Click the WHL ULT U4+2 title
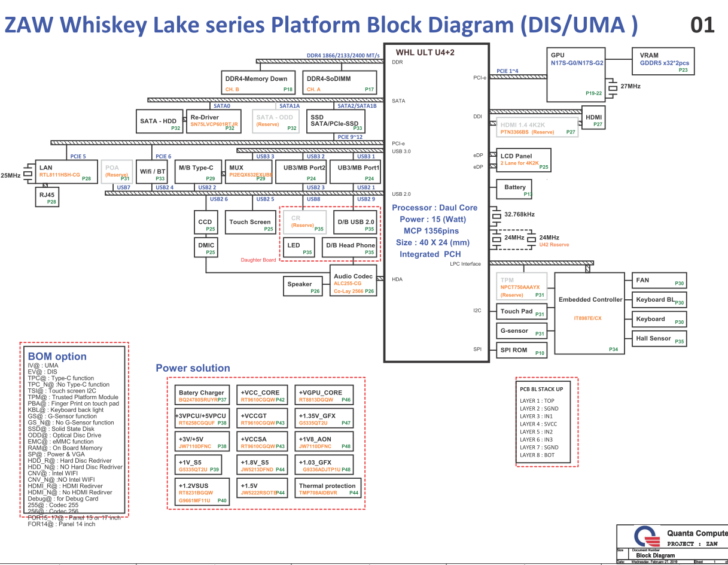 click(x=425, y=53)
